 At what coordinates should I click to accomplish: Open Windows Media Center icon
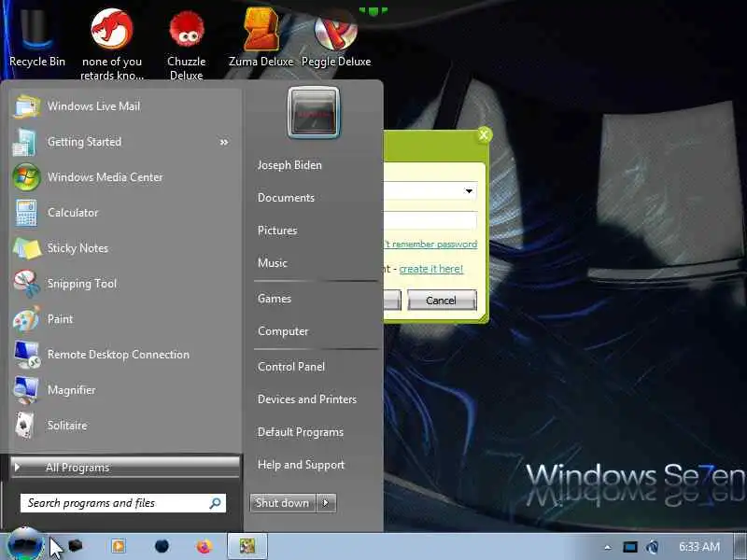tap(26, 177)
